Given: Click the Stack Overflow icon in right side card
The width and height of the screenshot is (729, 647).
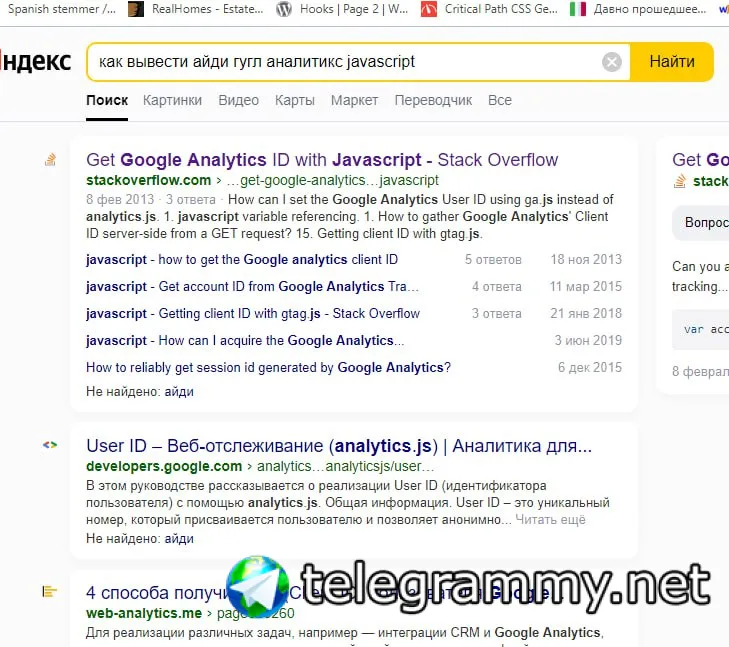Looking at the screenshot, I should click(x=680, y=181).
